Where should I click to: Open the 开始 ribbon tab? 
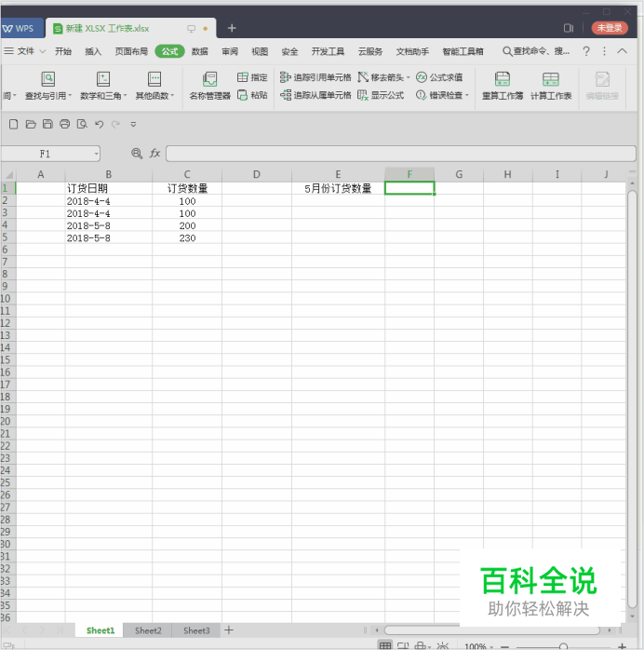[63, 51]
